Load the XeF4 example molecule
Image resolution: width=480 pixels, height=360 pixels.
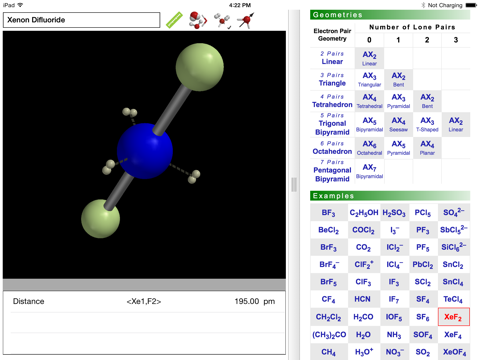coord(453,335)
